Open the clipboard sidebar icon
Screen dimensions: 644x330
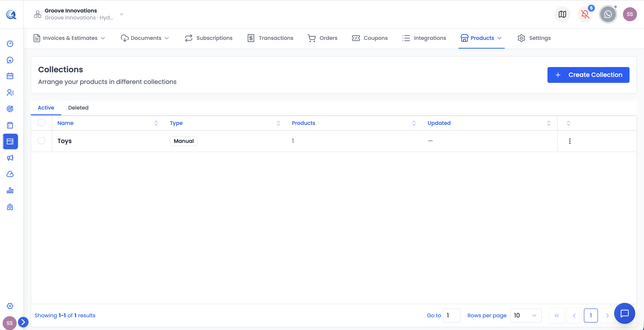click(10, 125)
